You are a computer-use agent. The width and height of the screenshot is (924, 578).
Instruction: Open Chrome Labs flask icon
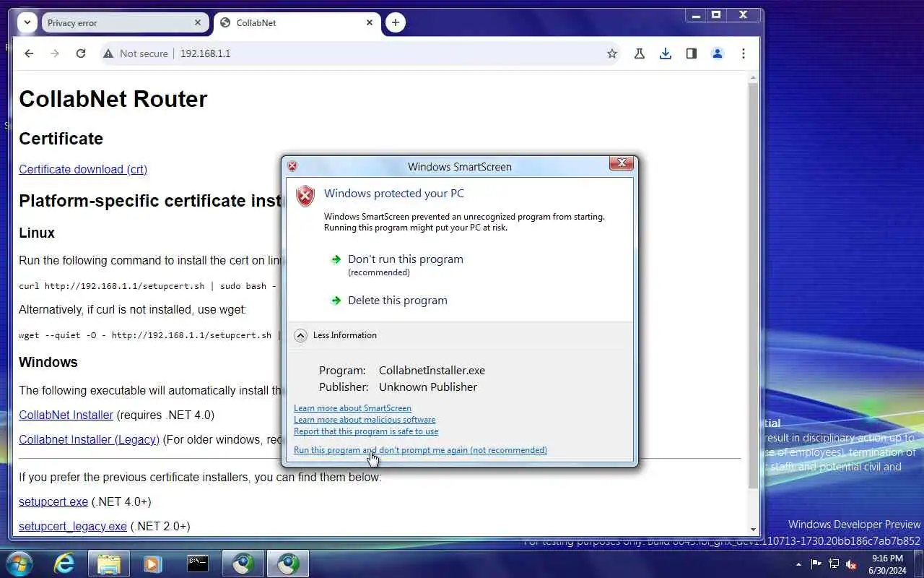[639, 53]
